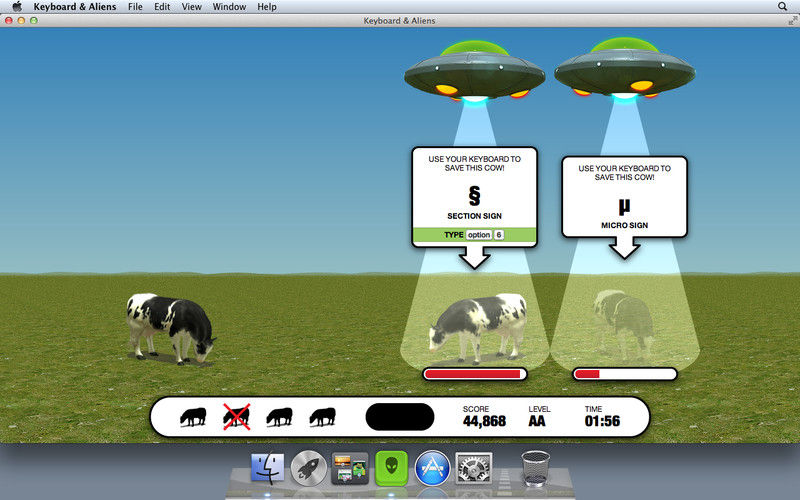
Task: Click the green alien app icon in Dock
Action: (x=391, y=468)
